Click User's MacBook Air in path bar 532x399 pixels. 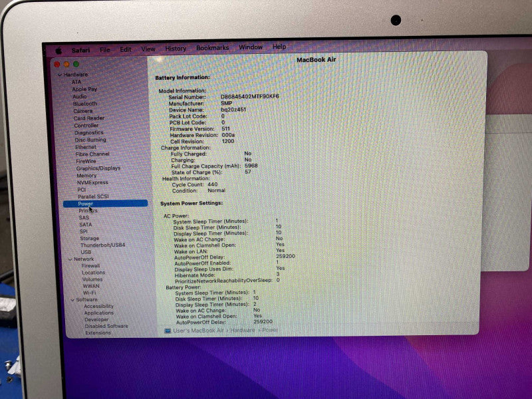(198, 331)
